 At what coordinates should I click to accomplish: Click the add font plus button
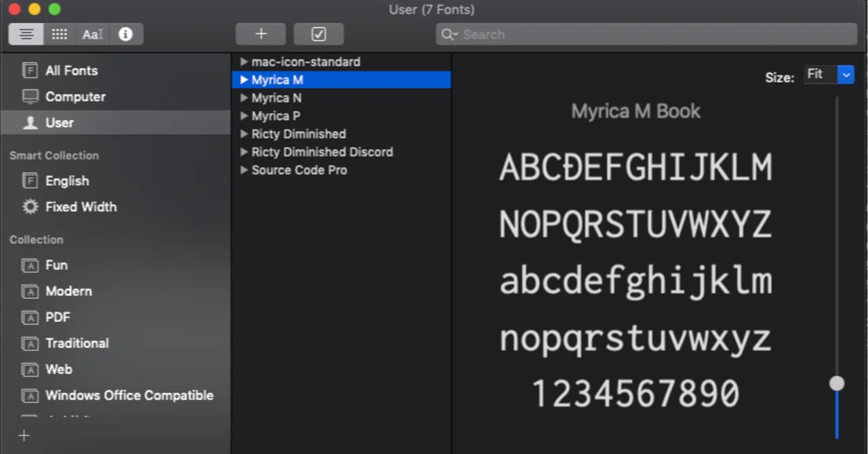tap(261, 34)
